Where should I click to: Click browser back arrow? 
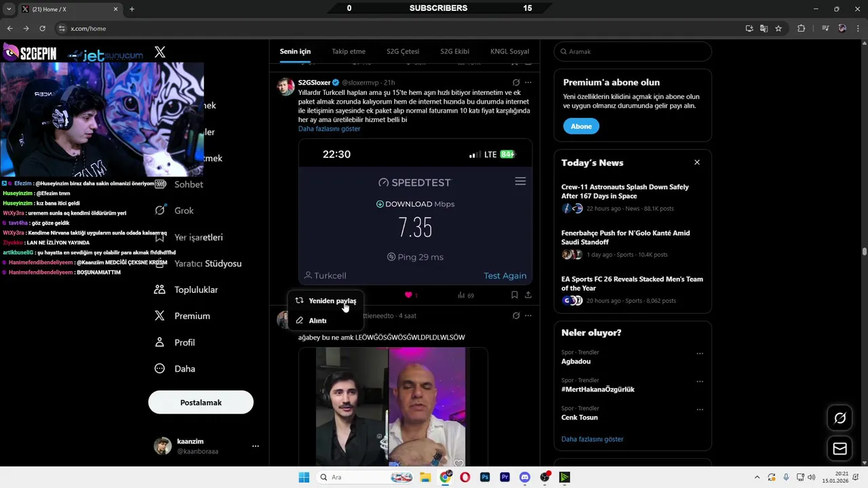9,28
